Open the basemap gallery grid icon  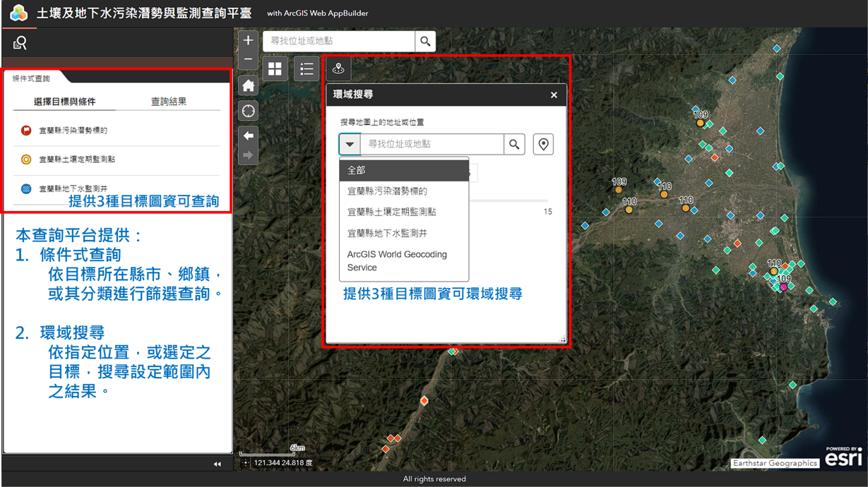[275, 68]
